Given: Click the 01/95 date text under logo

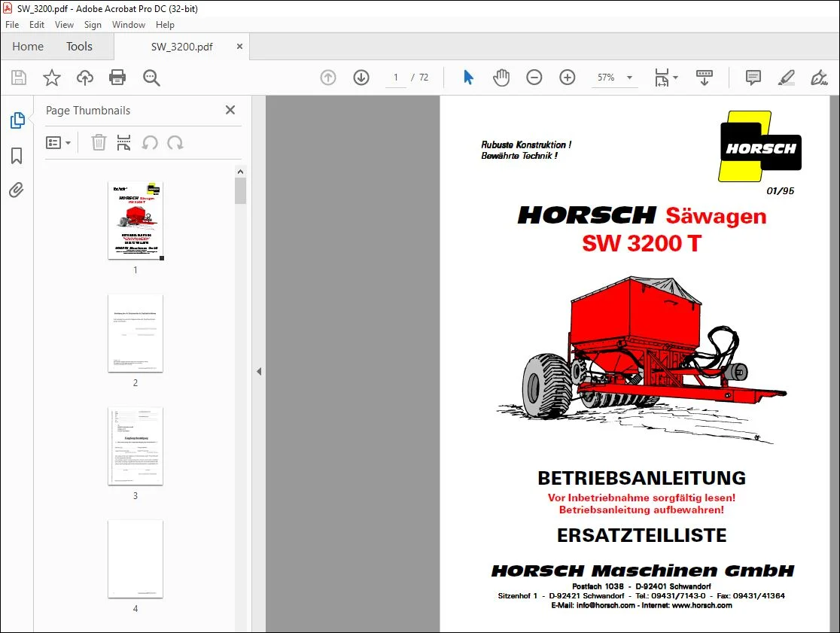Looking at the screenshot, I should point(780,190).
